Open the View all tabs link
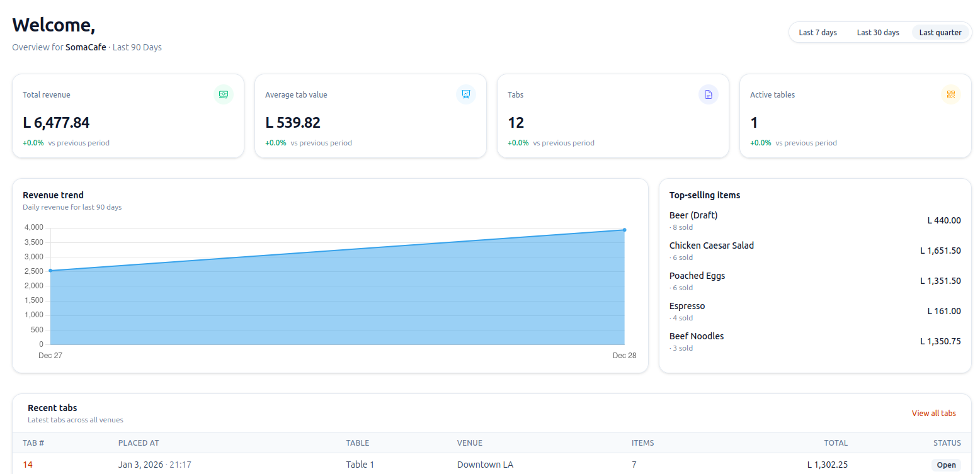 [933, 414]
